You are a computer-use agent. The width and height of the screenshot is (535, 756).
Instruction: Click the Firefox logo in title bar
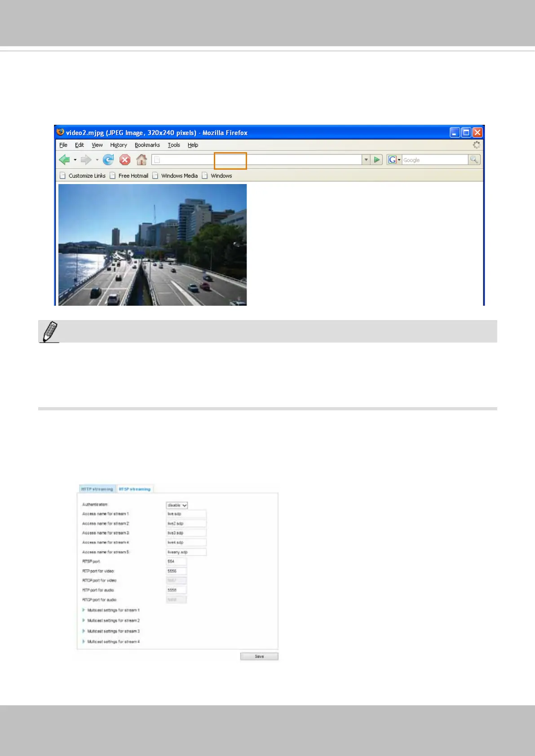(61, 132)
